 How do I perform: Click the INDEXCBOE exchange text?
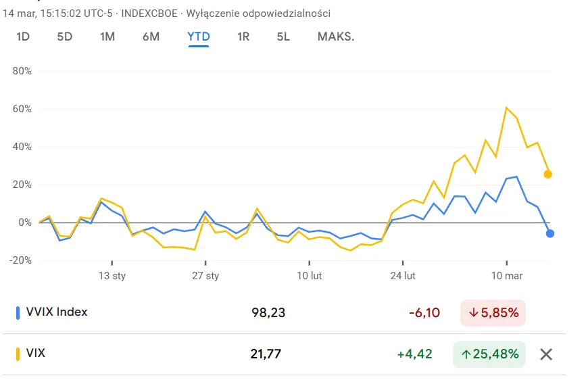coord(149,14)
